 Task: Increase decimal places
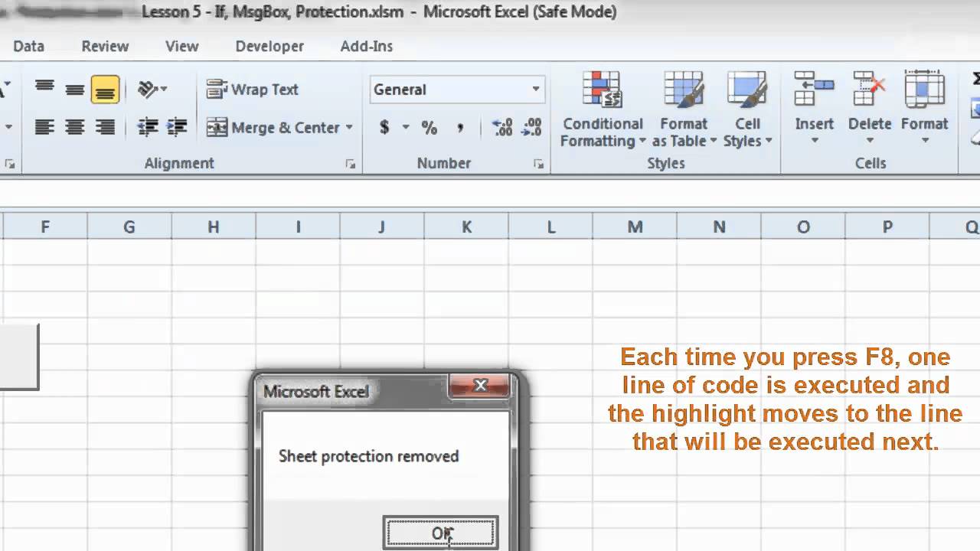pos(501,127)
